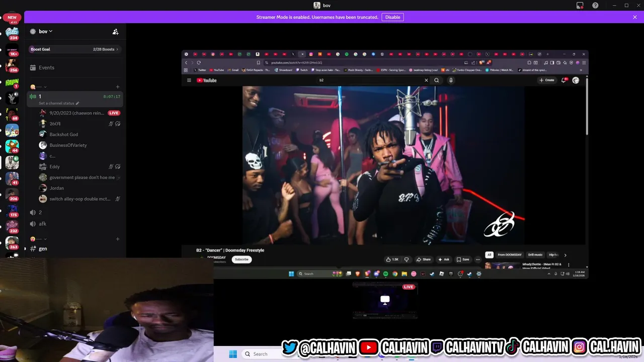Select user switch alley-oop double mct...
Viewport: 644px width, 362px height.
[79, 199]
